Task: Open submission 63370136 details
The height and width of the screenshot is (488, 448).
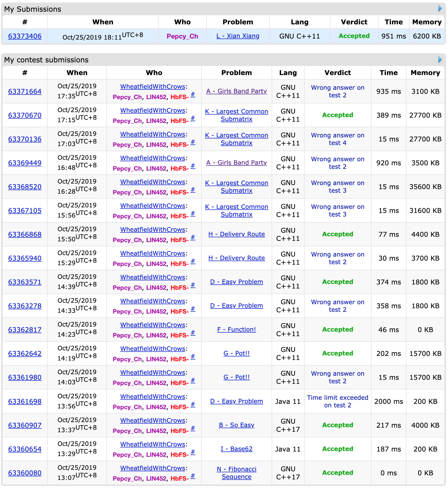Action: coord(25,139)
